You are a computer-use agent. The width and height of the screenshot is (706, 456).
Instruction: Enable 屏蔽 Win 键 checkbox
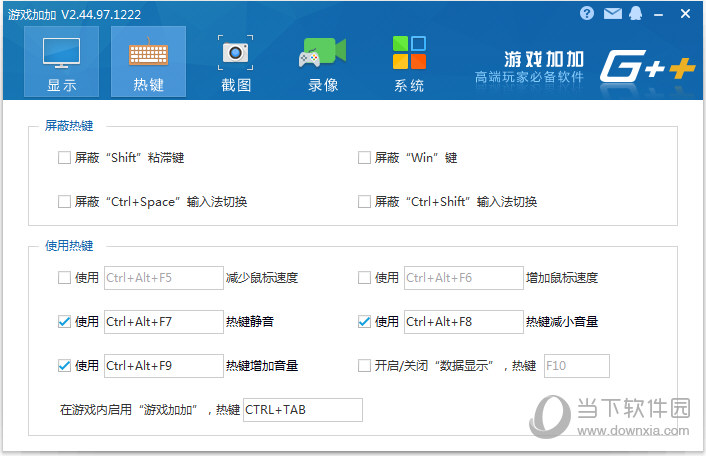coord(364,158)
